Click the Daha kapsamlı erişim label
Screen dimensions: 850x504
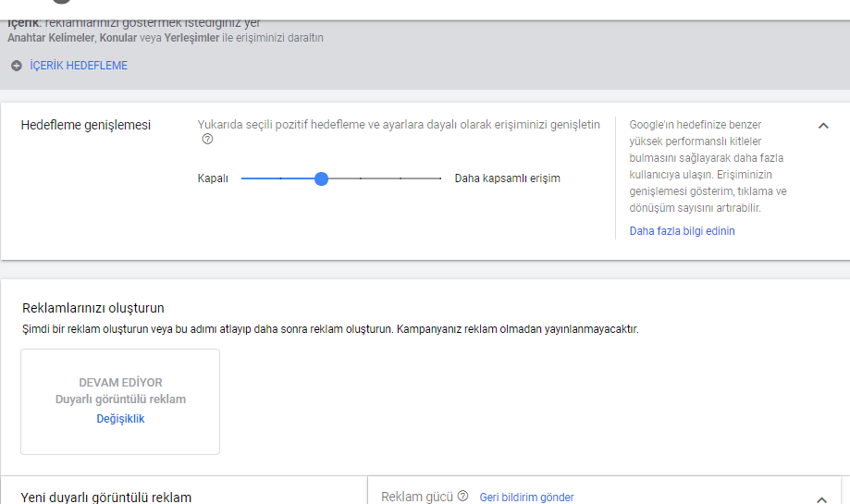[507, 178]
